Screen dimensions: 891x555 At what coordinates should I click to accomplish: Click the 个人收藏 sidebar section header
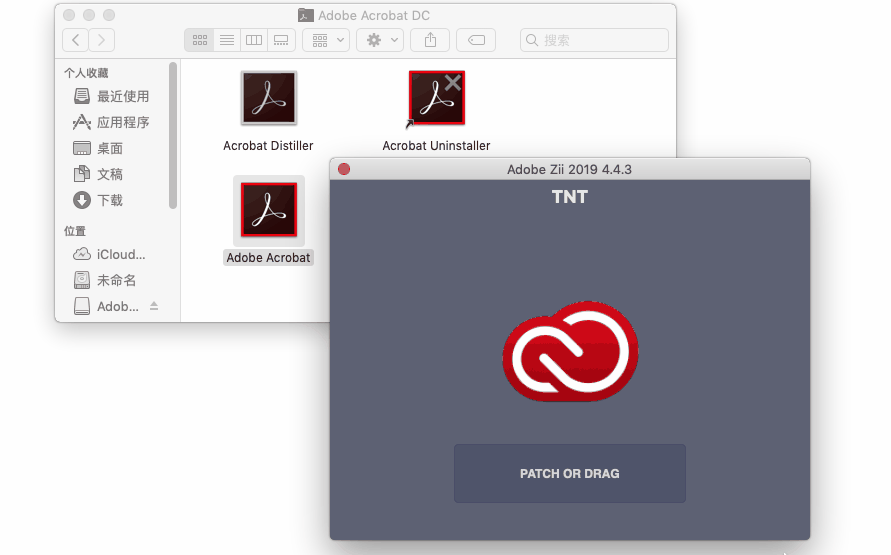tap(86, 73)
